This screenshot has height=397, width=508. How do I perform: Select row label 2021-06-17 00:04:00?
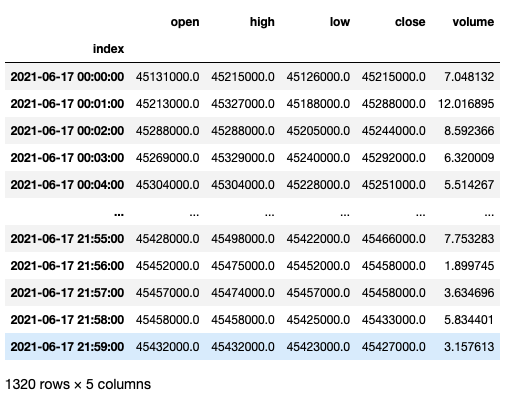[67, 185]
